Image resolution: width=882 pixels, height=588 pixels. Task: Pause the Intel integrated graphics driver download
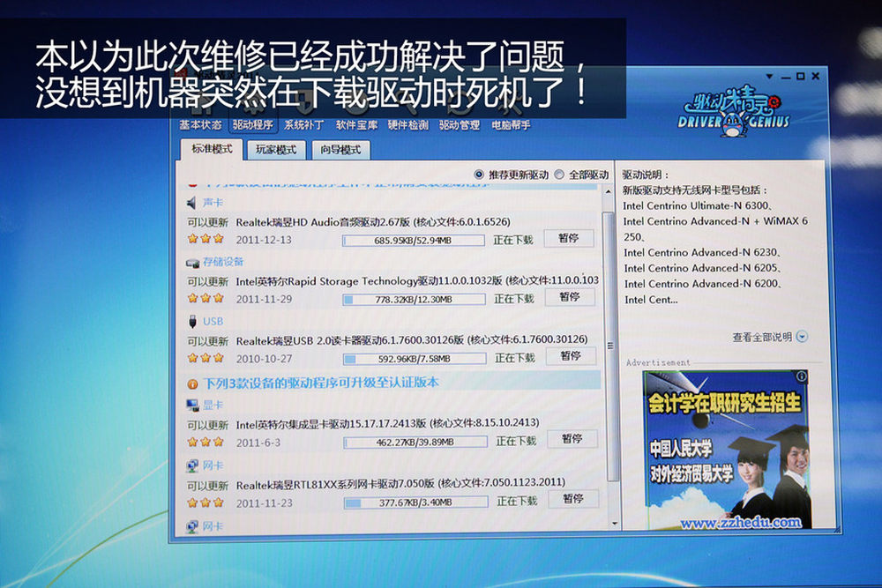(x=572, y=439)
